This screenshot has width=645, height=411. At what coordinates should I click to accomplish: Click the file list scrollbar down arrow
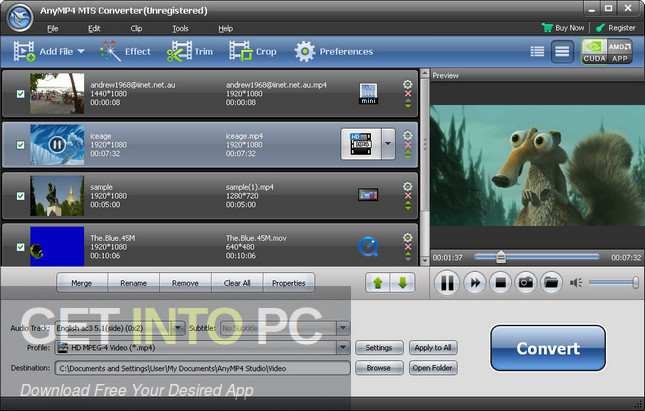(x=425, y=261)
